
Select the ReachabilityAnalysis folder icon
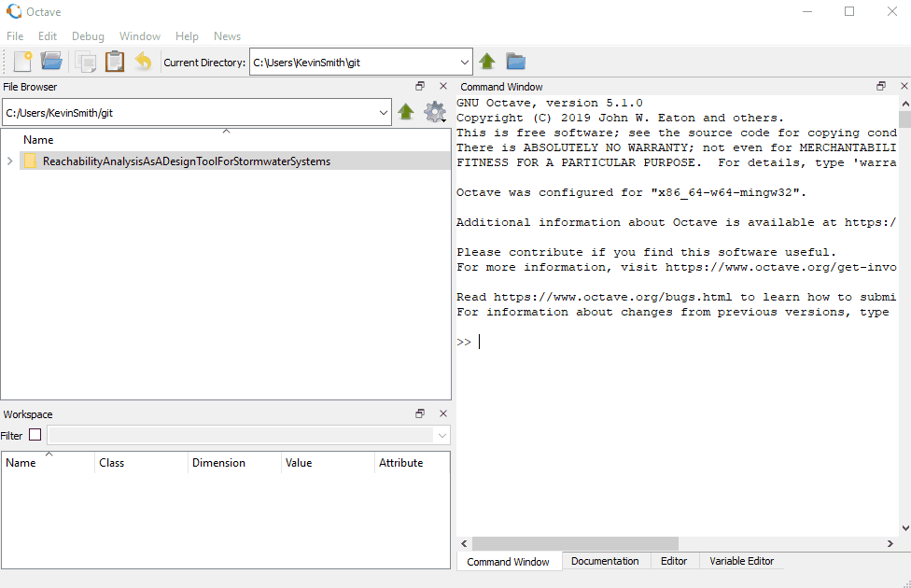(30, 161)
